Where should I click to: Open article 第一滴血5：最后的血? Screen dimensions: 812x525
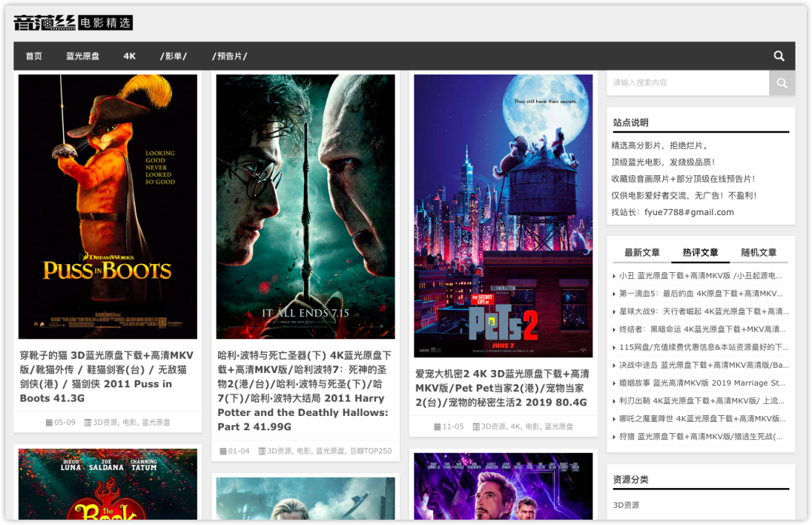pyautogui.click(x=701, y=293)
